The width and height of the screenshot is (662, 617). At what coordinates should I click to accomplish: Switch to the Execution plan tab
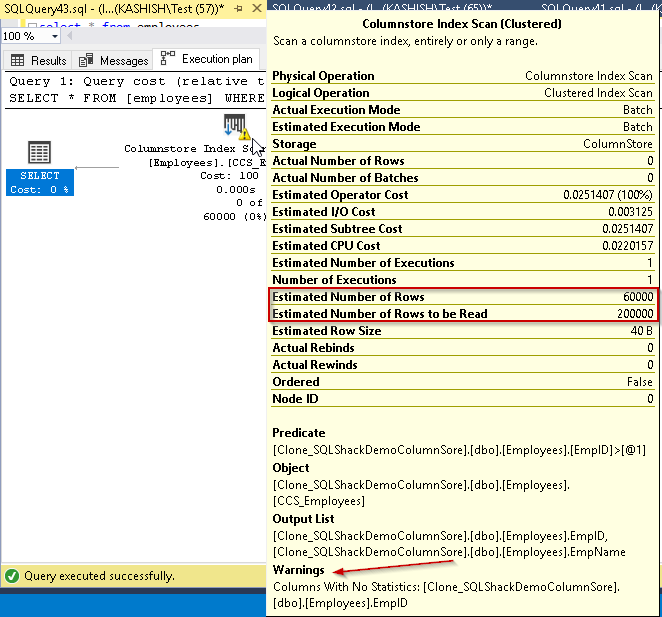click(x=207, y=59)
